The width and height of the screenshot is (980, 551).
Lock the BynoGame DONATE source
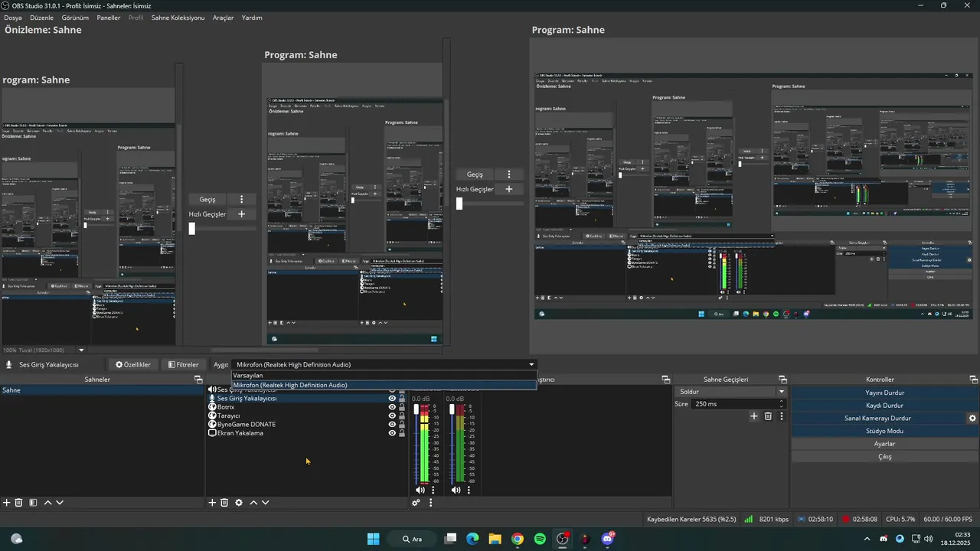tap(402, 424)
